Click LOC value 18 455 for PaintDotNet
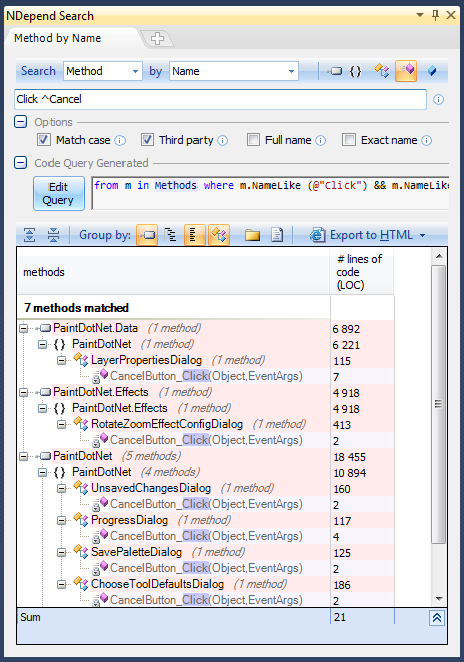This screenshot has height=662, width=464. (x=350, y=457)
